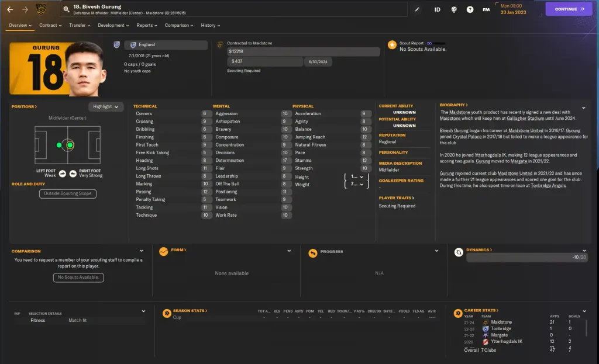The height and width of the screenshot is (364, 599).
Task: Open the Maidstone club badge in the header
Action: [x=41, y=9]
